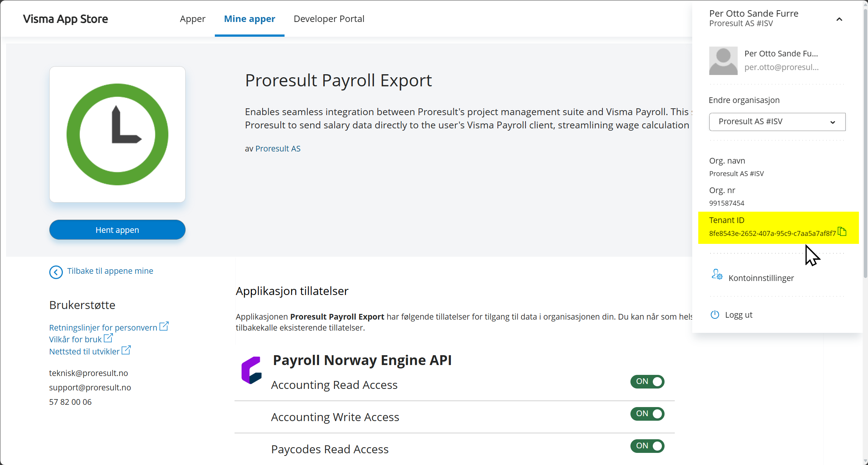Screen dimensions: 868x465
Task: Click the green clock app logo
Action: [117, 134]
